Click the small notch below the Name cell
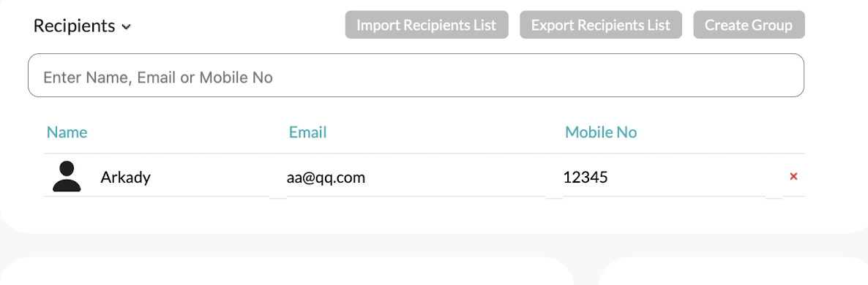Image resolution: width=868 pixels, height=285 pixels. (278, 197)
